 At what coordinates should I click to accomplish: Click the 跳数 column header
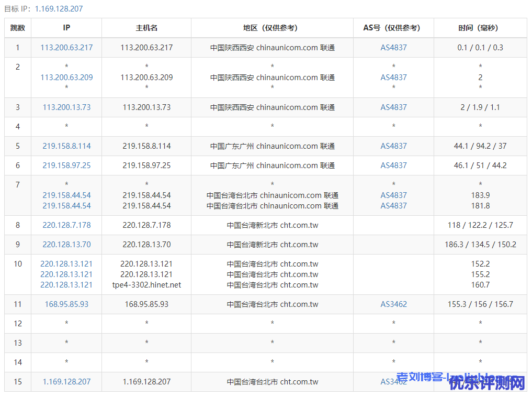[x=18, y=28]
